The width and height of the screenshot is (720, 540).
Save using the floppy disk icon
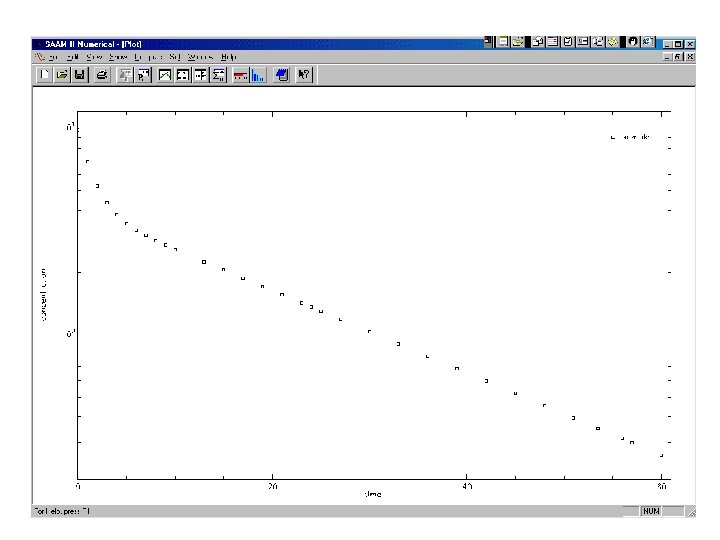79,75
